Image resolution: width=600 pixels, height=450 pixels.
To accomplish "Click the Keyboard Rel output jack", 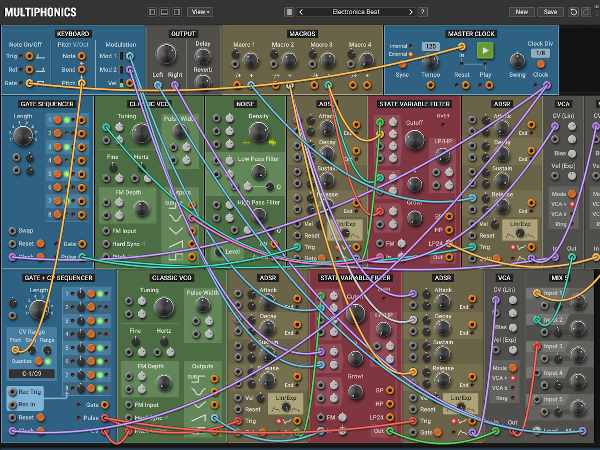I will pyautogui.click(x=29, y=70).
